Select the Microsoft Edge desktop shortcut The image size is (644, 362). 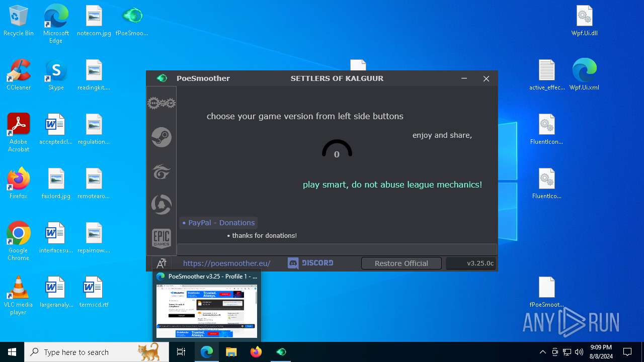[x=56, y=24]
